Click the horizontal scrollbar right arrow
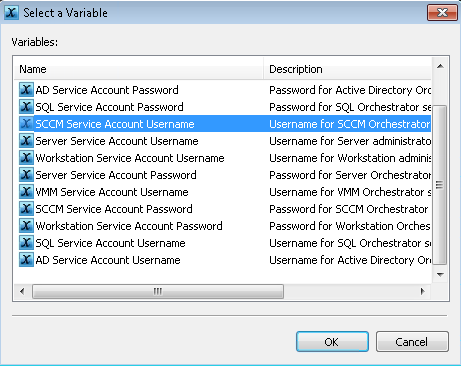Viewport: 461px width, 366px height. 423,291
